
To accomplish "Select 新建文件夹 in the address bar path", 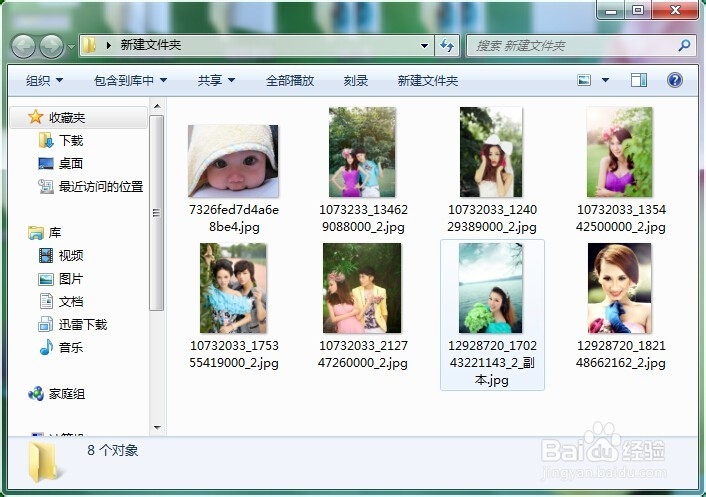I will click(x=150, y=45).
